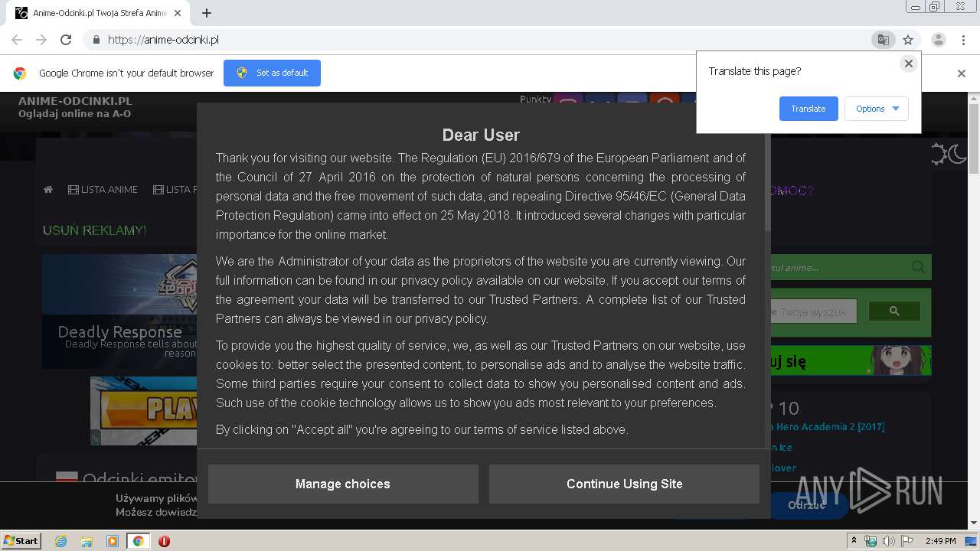
Task: Click the Twoja wyszukiwarka search field
Action: (x=814, y=311)
